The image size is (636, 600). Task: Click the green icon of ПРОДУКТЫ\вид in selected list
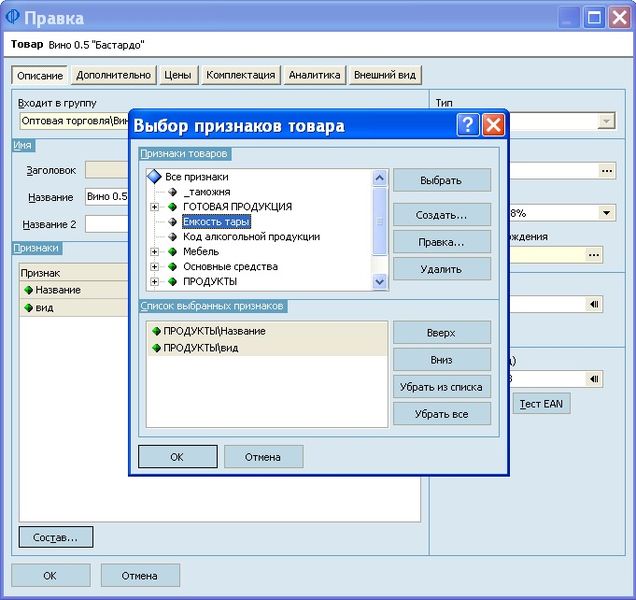(x=157, y=348)
